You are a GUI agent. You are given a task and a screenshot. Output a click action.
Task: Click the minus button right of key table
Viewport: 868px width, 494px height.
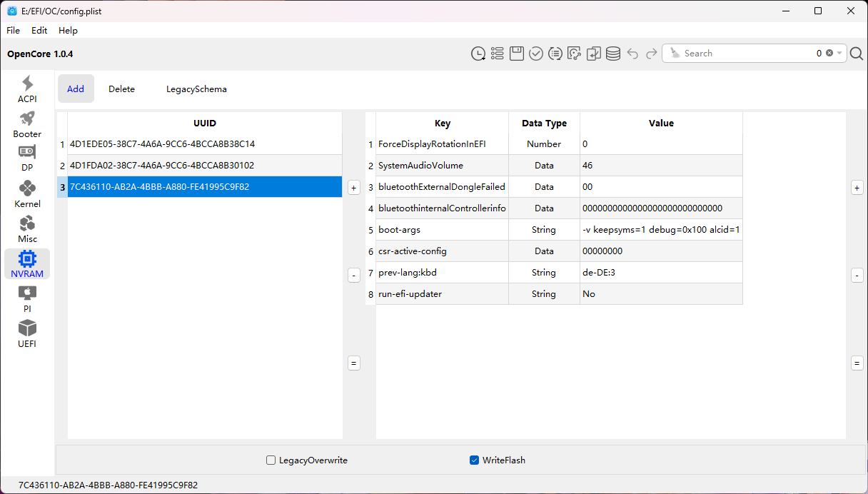(857, 276)
